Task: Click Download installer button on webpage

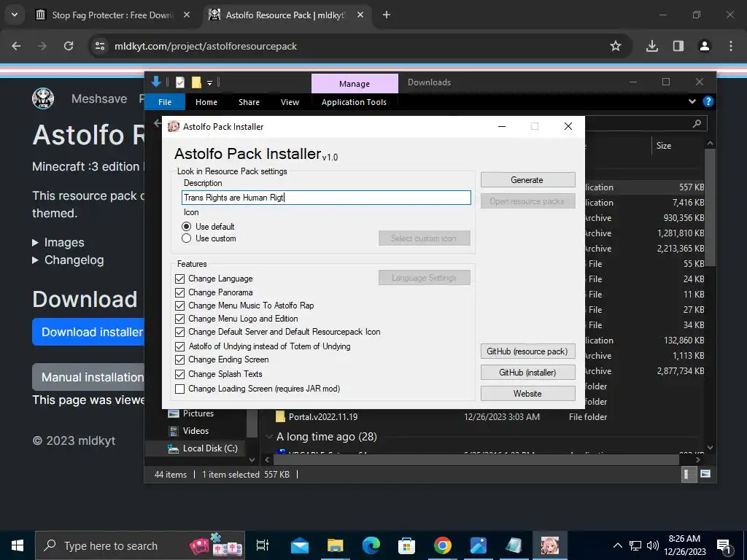Action: point(88,332)
